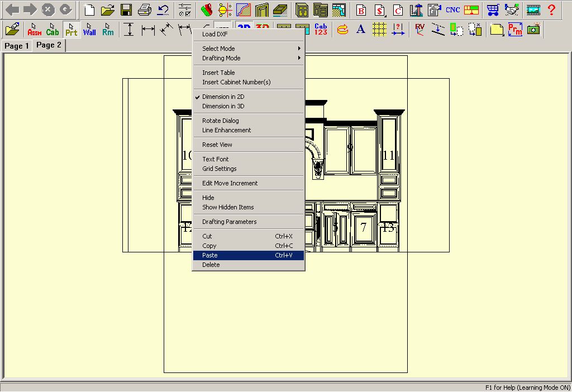Image resolution: width=572 pixels, height=392 pixels.
Task: Choose the diagonal aligned dimension tool
Action: tap(166, 30)
